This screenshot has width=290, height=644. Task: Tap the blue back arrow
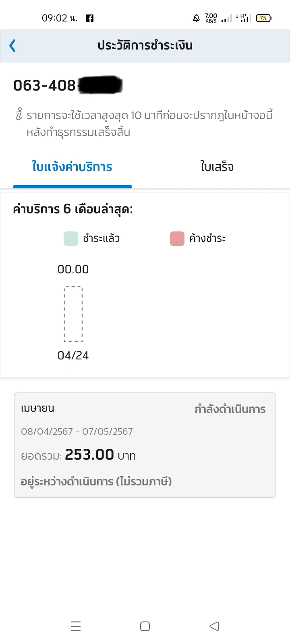12,46
